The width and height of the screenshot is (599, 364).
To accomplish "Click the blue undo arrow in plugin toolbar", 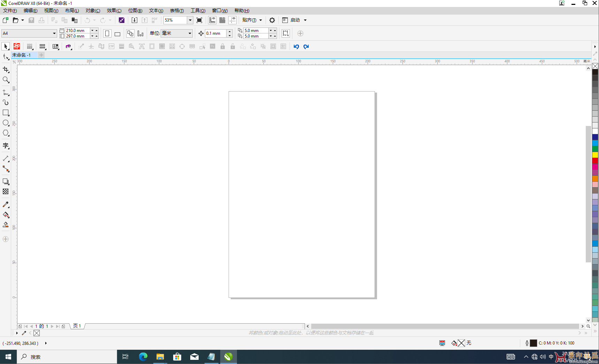I will tap(296, 46).
